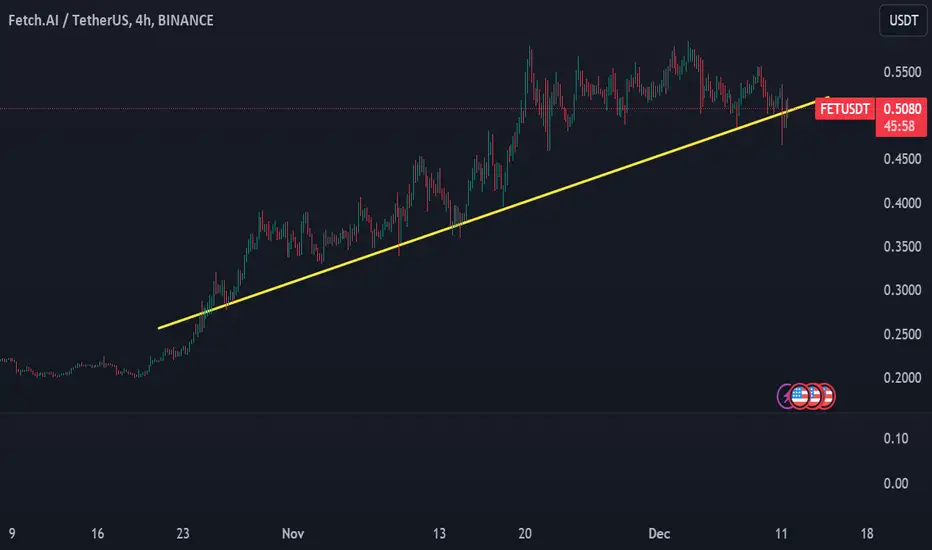
Task: Click the 0.2000 price axis label
Action: (902, 377)
